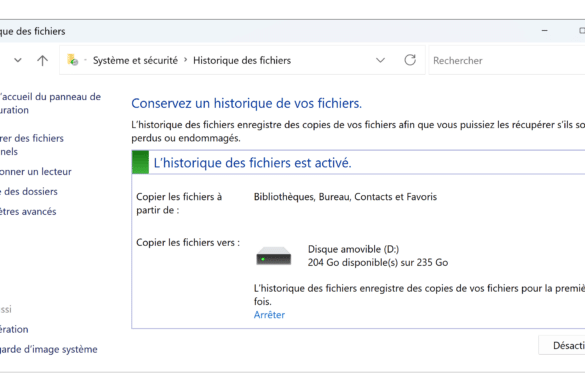Open the Paramètres avancés link
The image size is (585, 390).
tap(28, 212)
